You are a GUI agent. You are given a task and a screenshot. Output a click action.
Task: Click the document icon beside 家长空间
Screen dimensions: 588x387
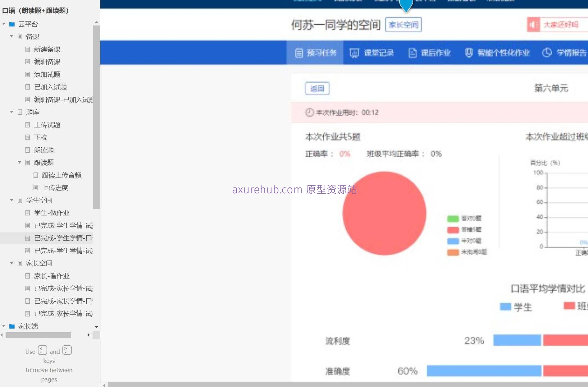[x=20, y=263]
